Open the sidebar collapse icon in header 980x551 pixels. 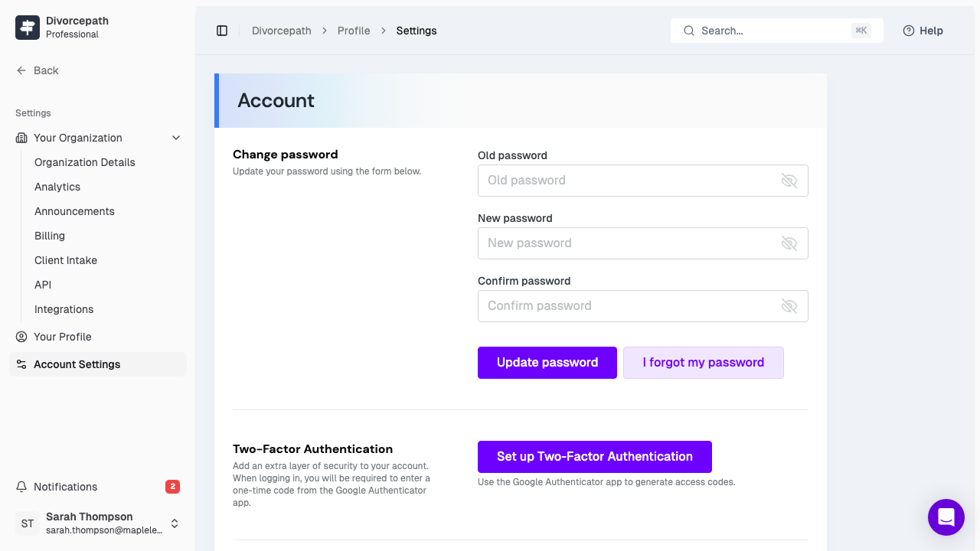click(222, 31)
